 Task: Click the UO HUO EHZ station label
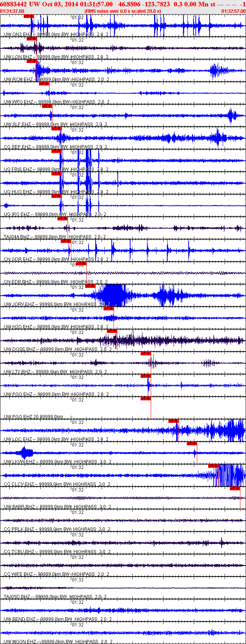[56, 192]
